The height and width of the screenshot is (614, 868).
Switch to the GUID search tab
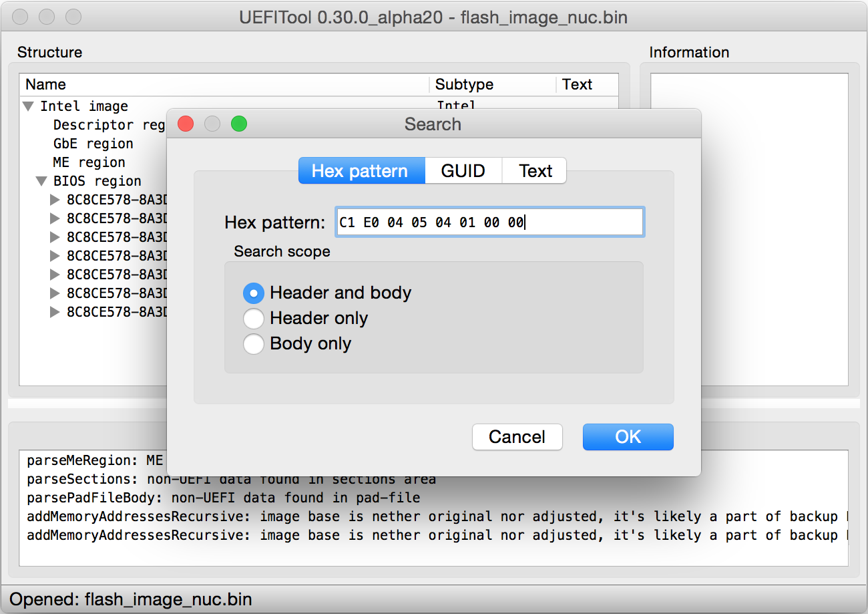(x=463, y=171)
